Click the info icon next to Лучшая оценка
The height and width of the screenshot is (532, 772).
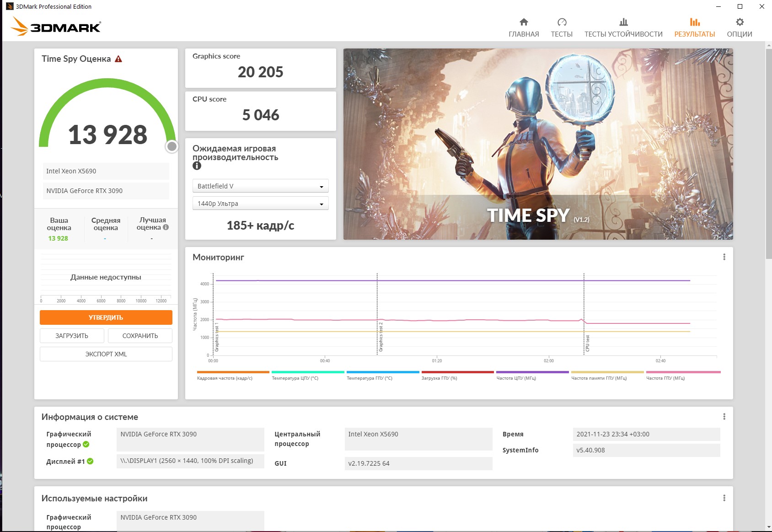(x=166, y=227)
